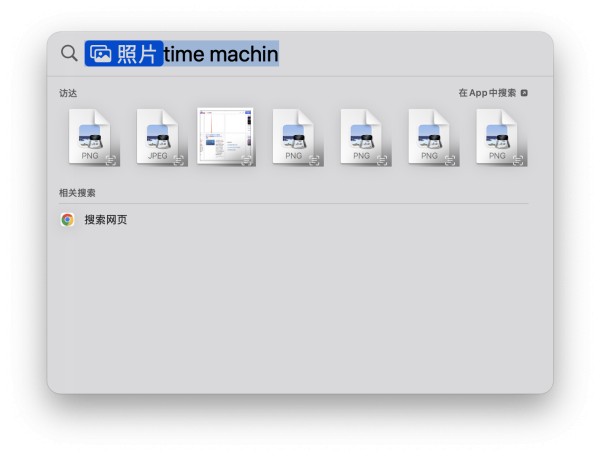The width and height of the screenshot is (600, 456).
Task: Open the last PNG file result
Action: 501,137
